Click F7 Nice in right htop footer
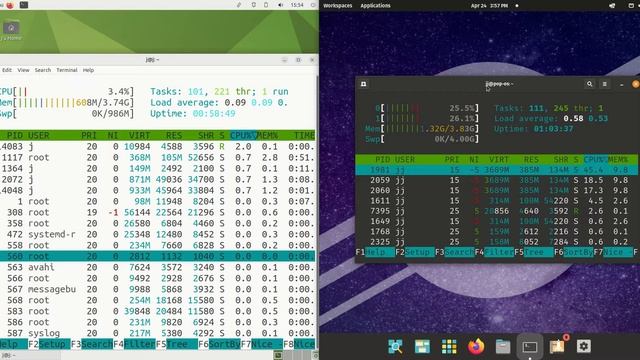The width and height of the screenshot is (640, 360). [613, 252]
